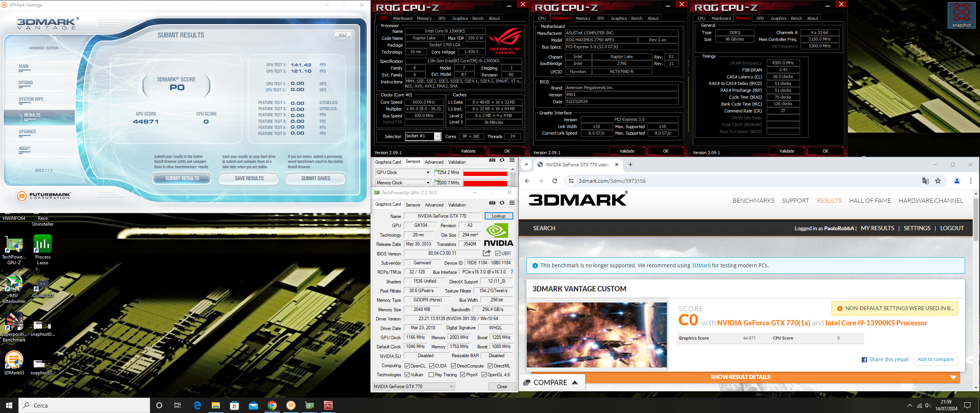Click the GPU Clock red sensor graph bar

[x=485, y=174]
